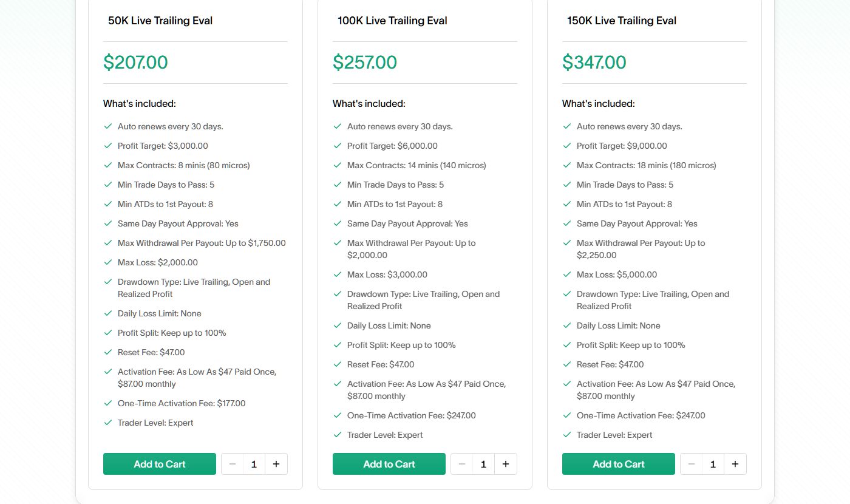Select the 100K plan quantity field
This screenshot has height=504, width=850.
pos(484,464)
